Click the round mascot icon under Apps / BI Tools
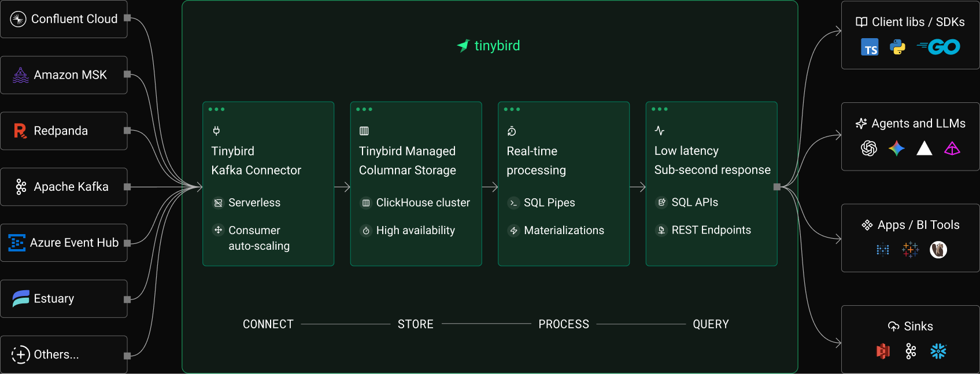The height and width of the screenshot is (374, 980). coord(938,250)
